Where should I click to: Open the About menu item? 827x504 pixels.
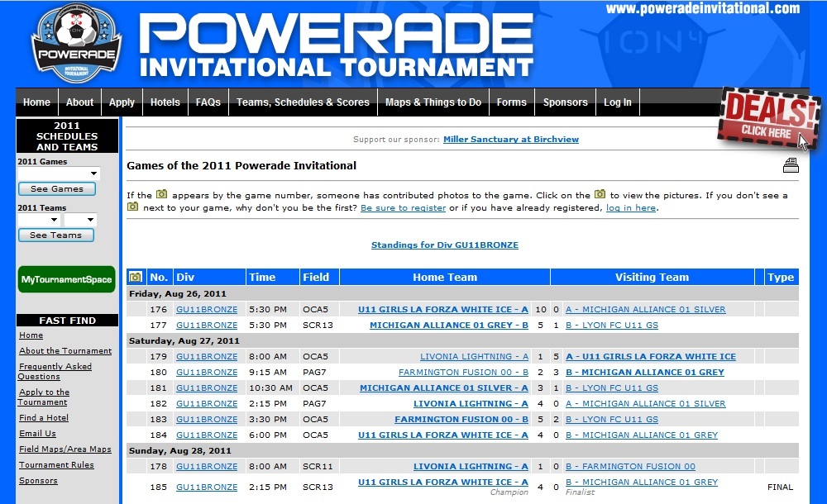click(79, 102)
